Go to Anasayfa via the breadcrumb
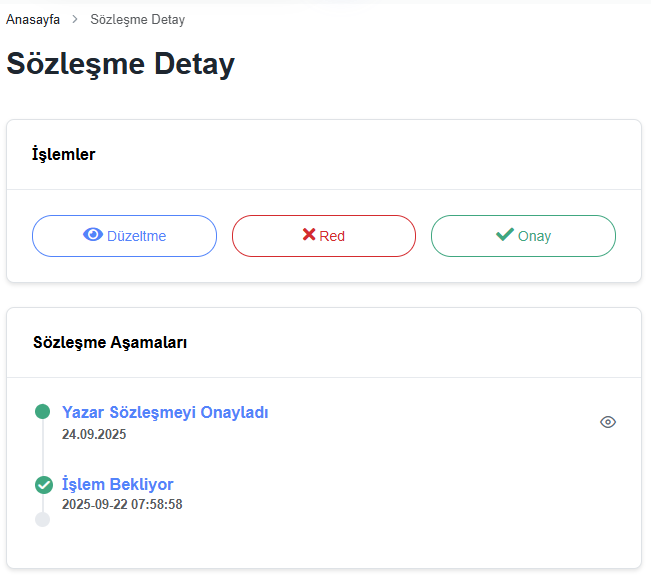 pyautogui.click(x=33, y=19)
